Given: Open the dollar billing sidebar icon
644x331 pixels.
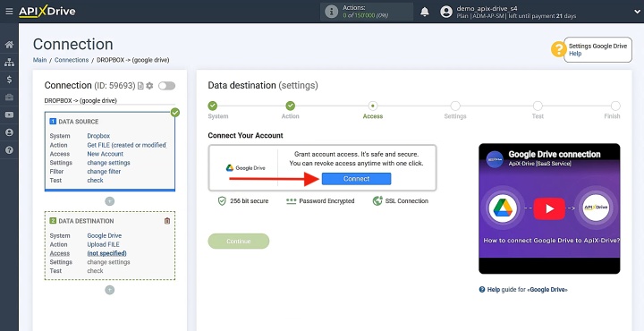Looking at the screenshot, I should click(x=9, y=80).
